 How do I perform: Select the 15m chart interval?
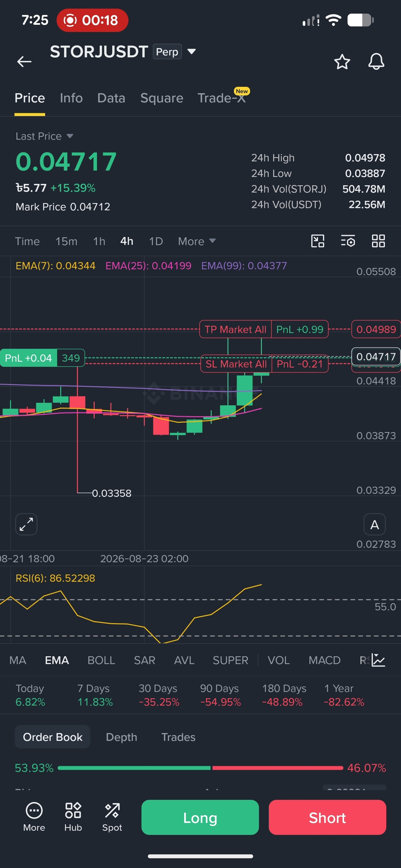(x=67, y=241)
